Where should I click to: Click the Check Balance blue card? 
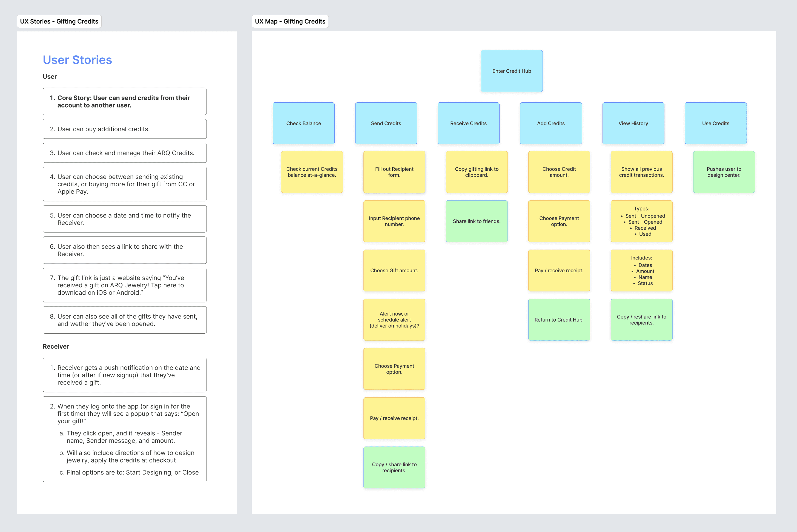click(303, 123)
